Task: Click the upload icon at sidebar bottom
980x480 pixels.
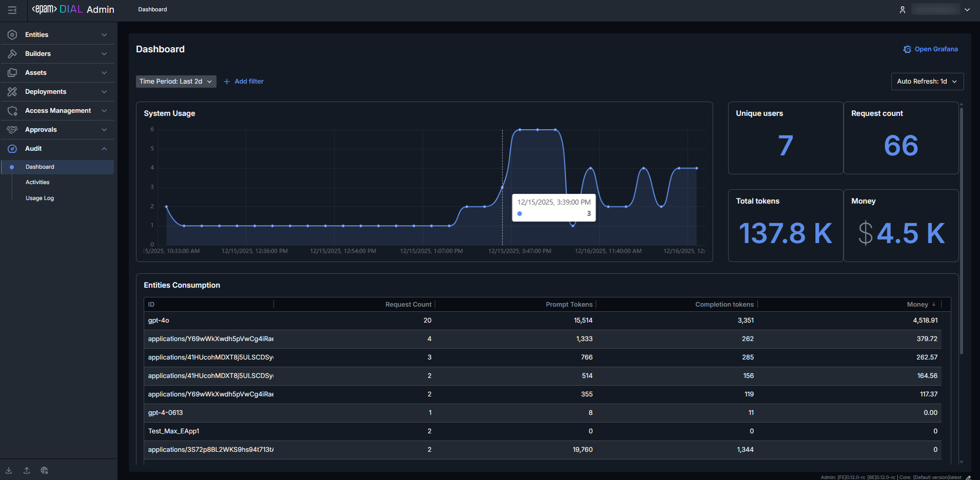Action: [x=27, y=470]
